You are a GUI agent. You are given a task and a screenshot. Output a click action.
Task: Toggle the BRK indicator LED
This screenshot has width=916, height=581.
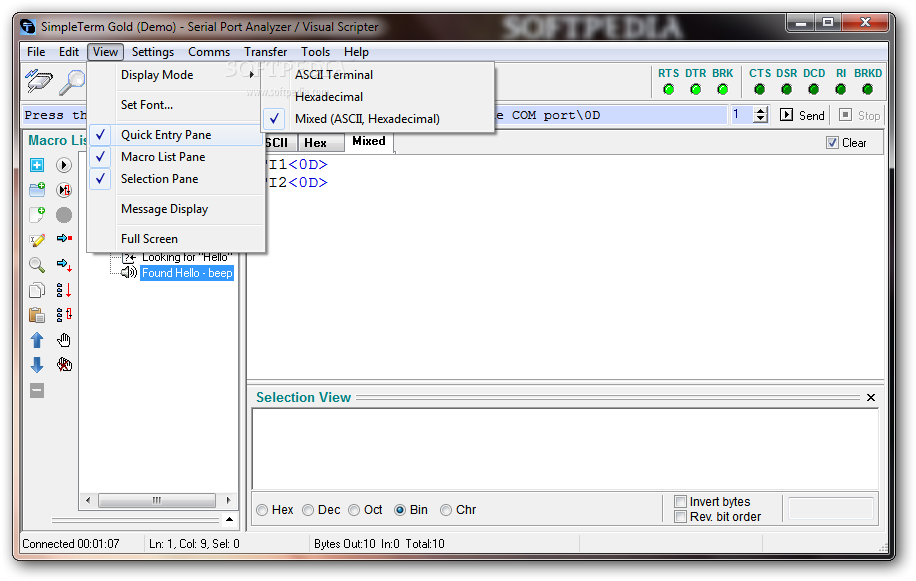723,89
